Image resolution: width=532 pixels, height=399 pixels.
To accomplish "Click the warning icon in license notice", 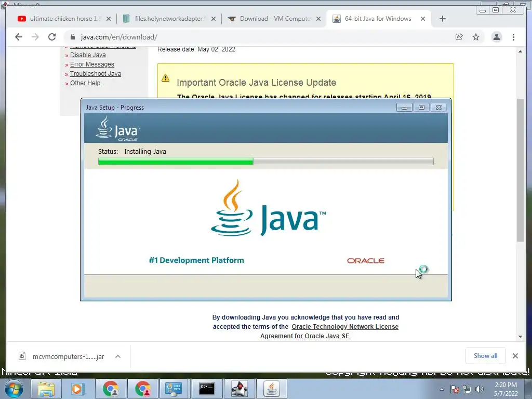I will tap(166, 78).
